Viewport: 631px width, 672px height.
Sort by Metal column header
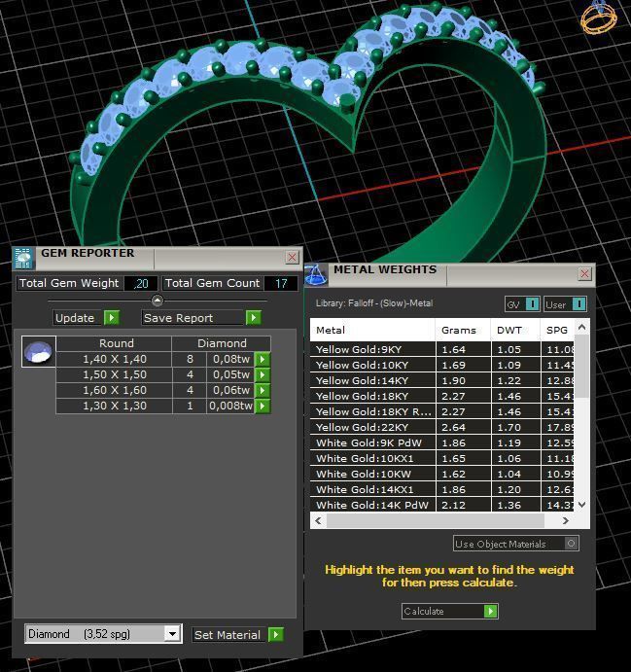[372, 330]
